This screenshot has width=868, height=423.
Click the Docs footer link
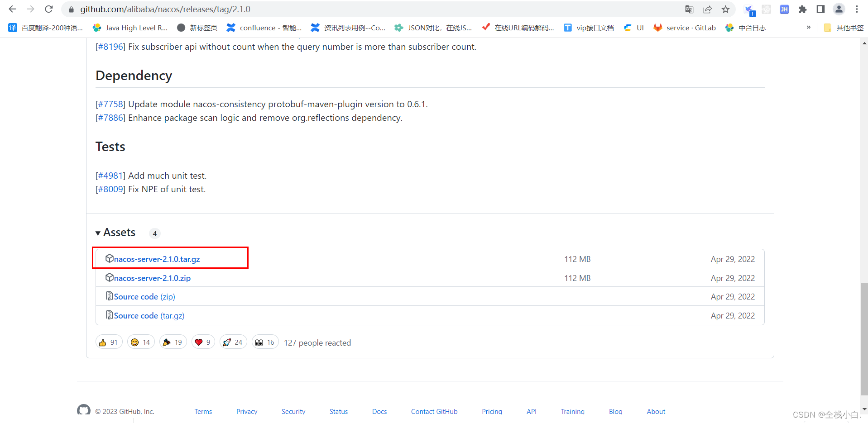tap(379, 411)
